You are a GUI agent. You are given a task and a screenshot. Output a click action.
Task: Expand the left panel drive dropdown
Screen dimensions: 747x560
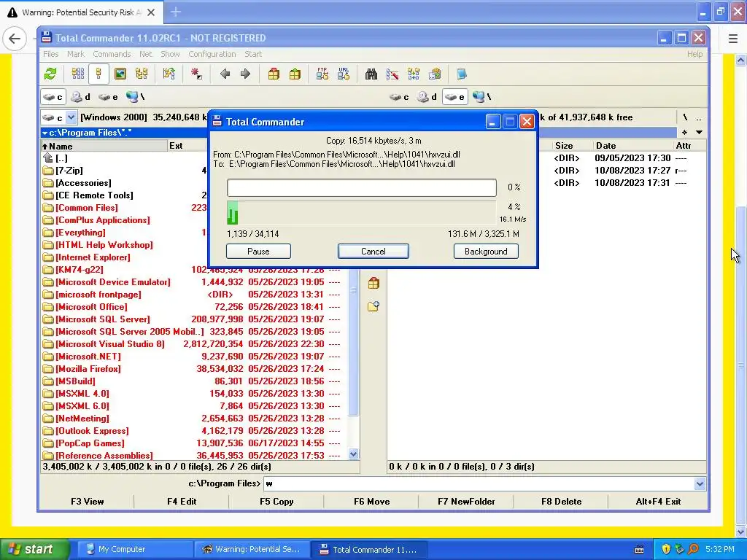pos(71,117)
